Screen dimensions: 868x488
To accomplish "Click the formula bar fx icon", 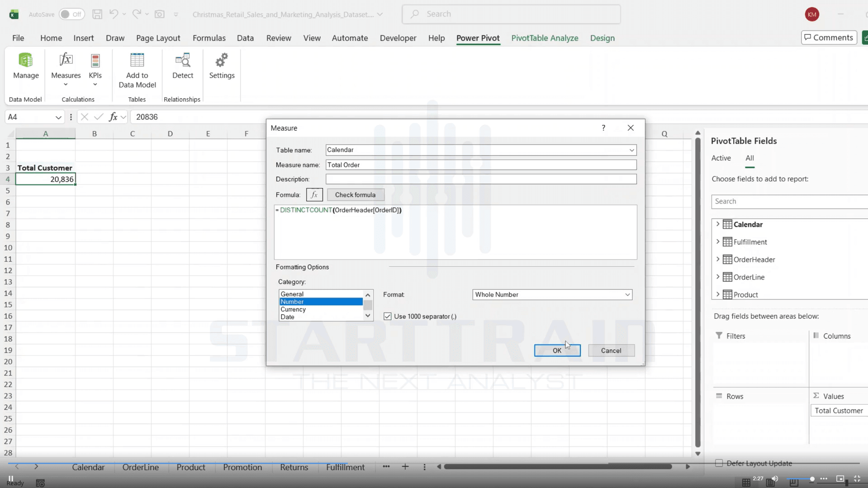I will pos(113,117).
